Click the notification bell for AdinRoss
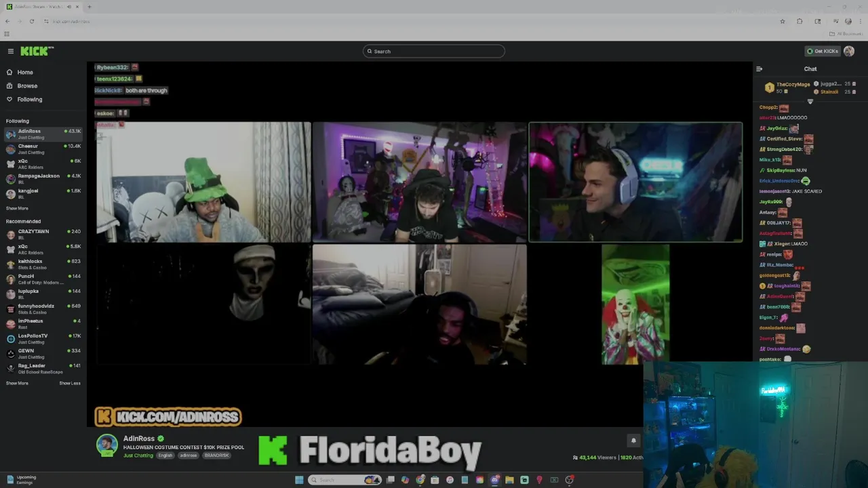The width and height of the screenshot is (868, 488). (x=633, y=441)
